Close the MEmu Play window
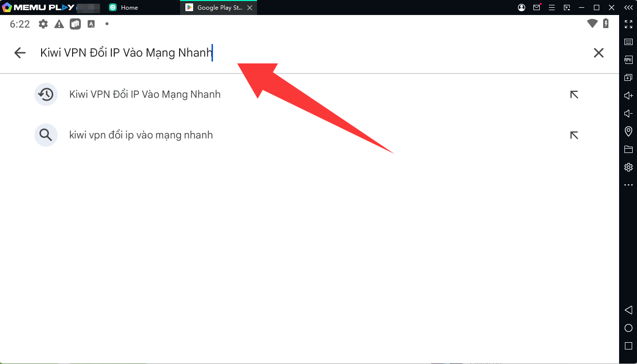 click(x=611, y=8)
